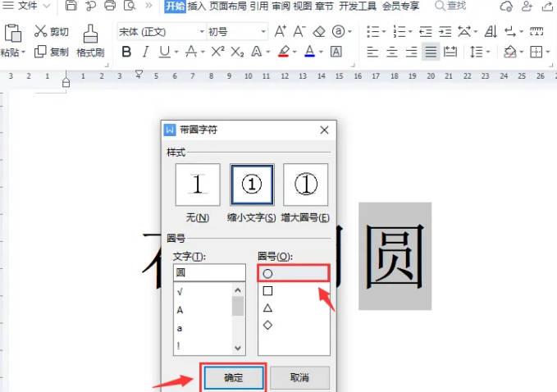Select the 增大圈号 style thumbnail
The width and height of the screenshot is (557, 392).
(x=305, y=185)
